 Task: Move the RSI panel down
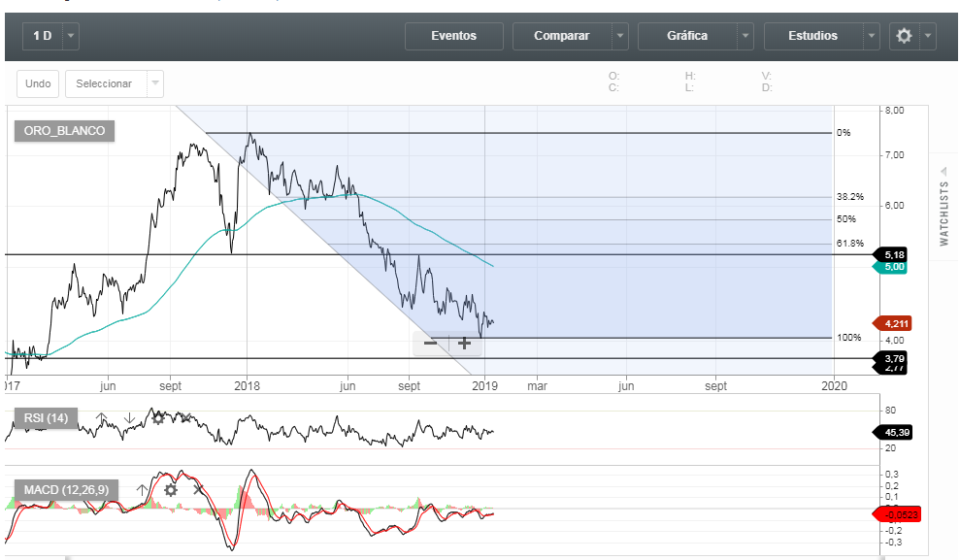click(129, 418)
